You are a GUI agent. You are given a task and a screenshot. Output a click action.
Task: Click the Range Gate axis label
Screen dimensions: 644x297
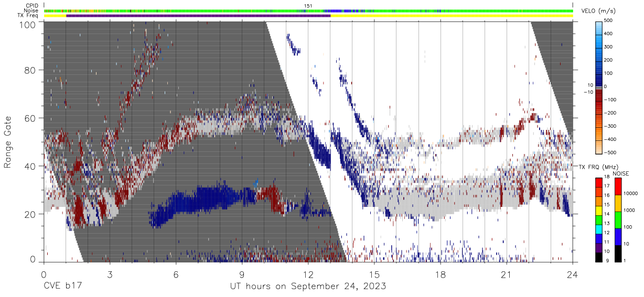point(8,143)
